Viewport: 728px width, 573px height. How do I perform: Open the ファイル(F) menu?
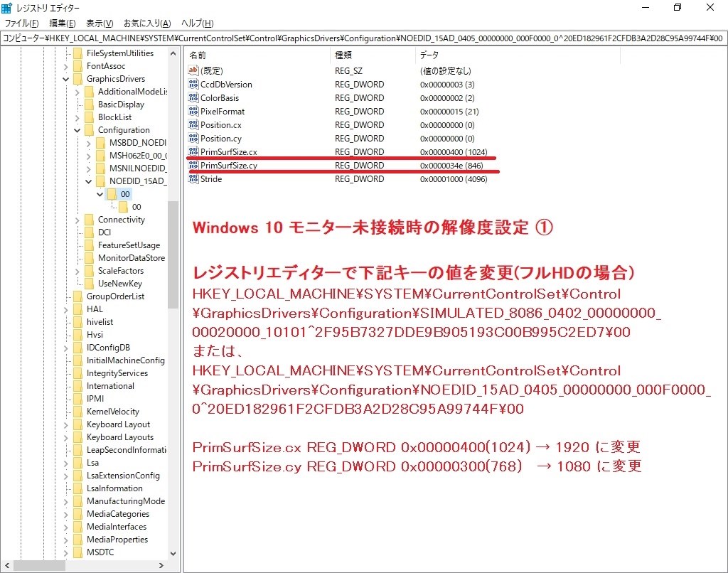coord(21,23)
